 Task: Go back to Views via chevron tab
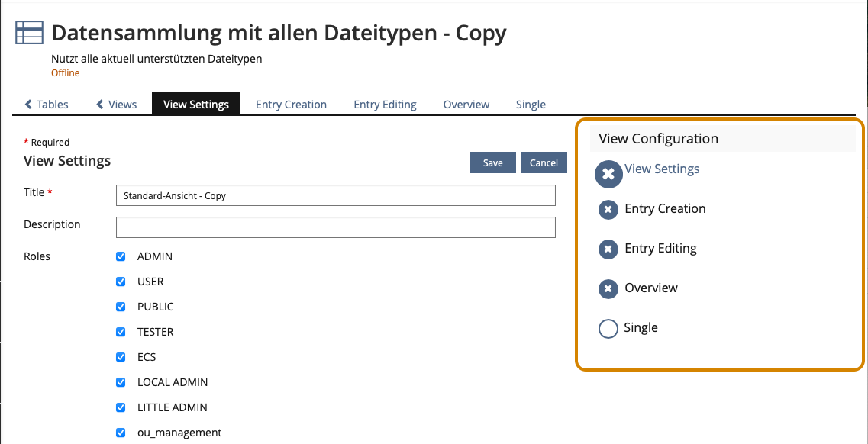(117, 105)
